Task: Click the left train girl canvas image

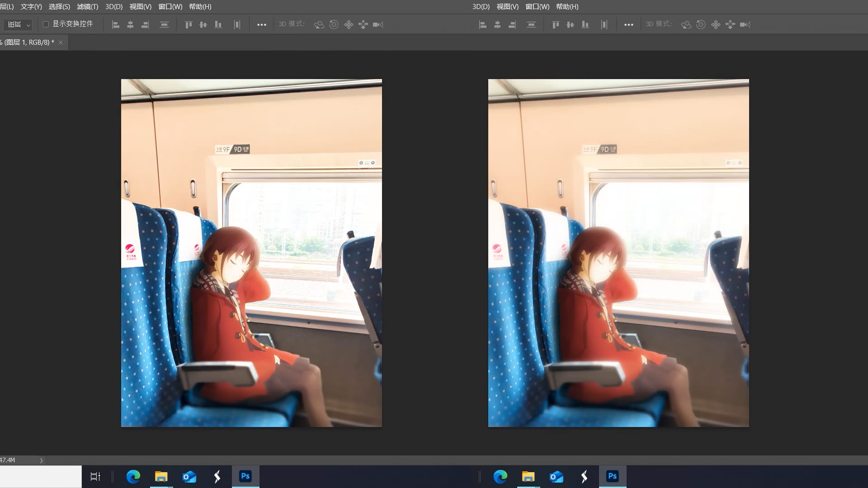Action: tap(251, 253)
